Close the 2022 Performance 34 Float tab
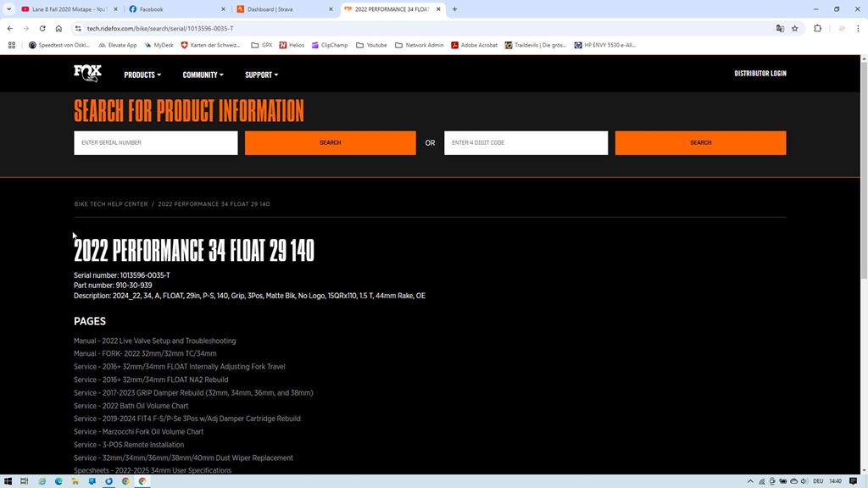The image size is (868, 488). tap(438, 9)
